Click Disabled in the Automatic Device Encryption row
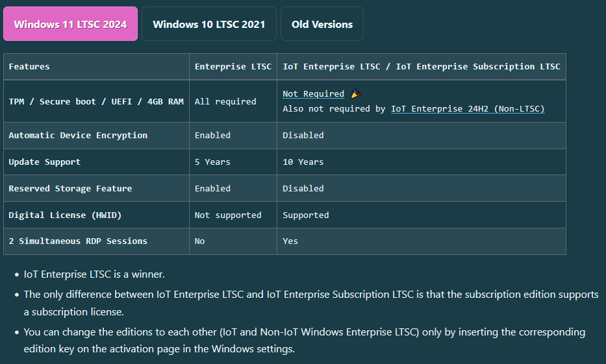606x364 pixels. coord(422,136)
